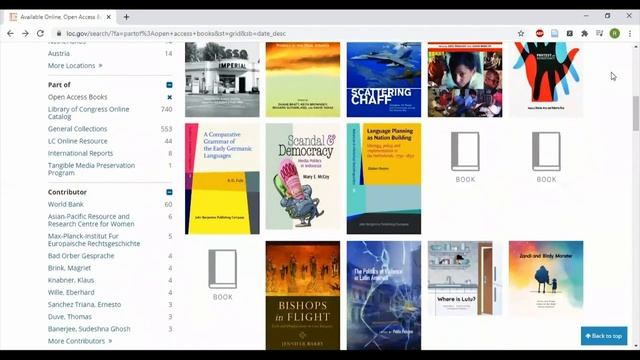The image size is (640, 360).
Task: Filter by Banerjee, Sudeshna Ghosh
Action: tap(89, 329)
